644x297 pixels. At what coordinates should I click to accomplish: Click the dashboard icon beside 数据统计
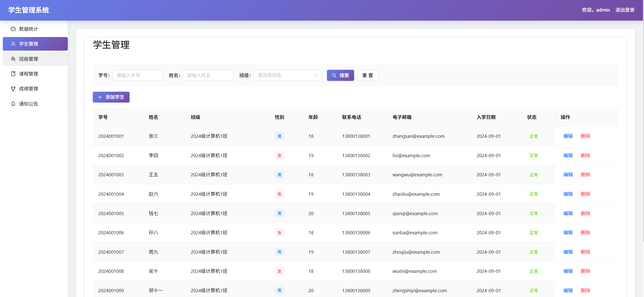(x=13, y=29)
